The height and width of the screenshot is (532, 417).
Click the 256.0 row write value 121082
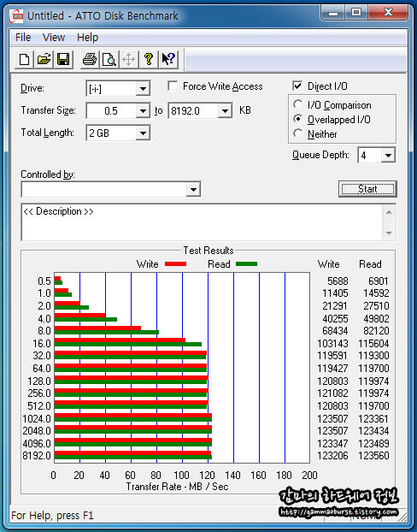pos(332,393)
